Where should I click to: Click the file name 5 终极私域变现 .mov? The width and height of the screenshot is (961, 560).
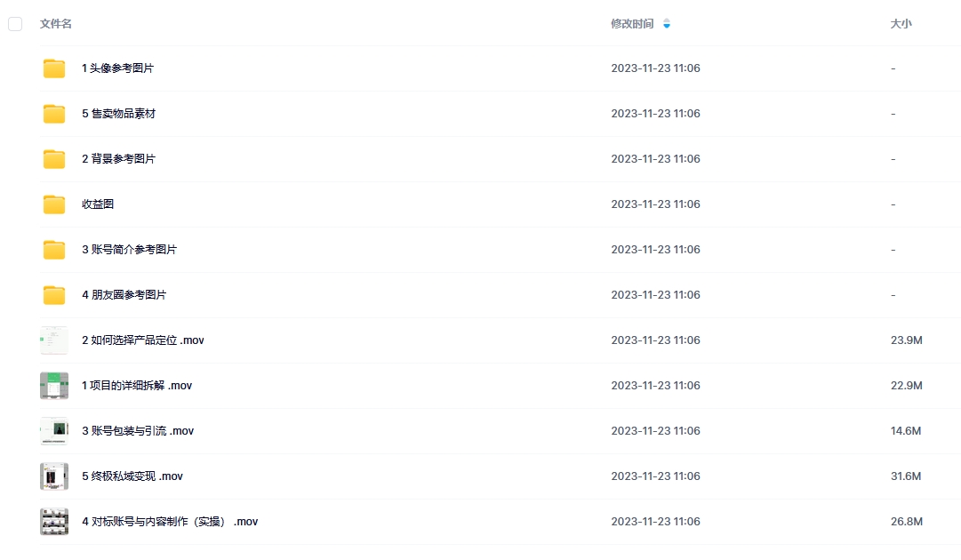click(132, 476)
